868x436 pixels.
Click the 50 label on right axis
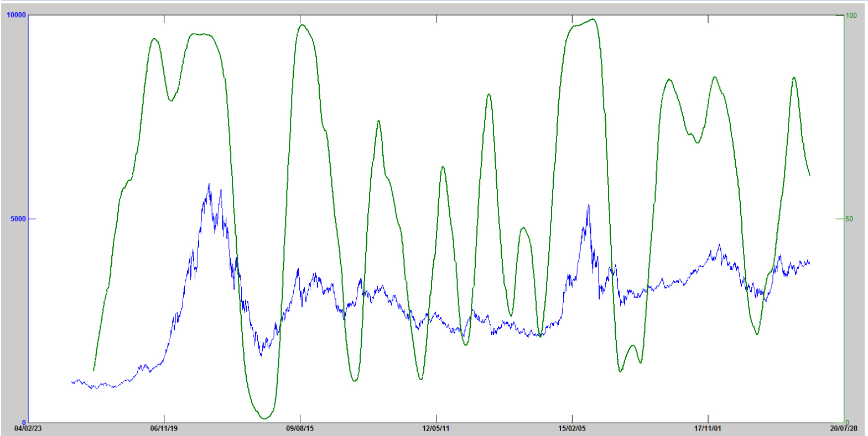click(849, 219)
